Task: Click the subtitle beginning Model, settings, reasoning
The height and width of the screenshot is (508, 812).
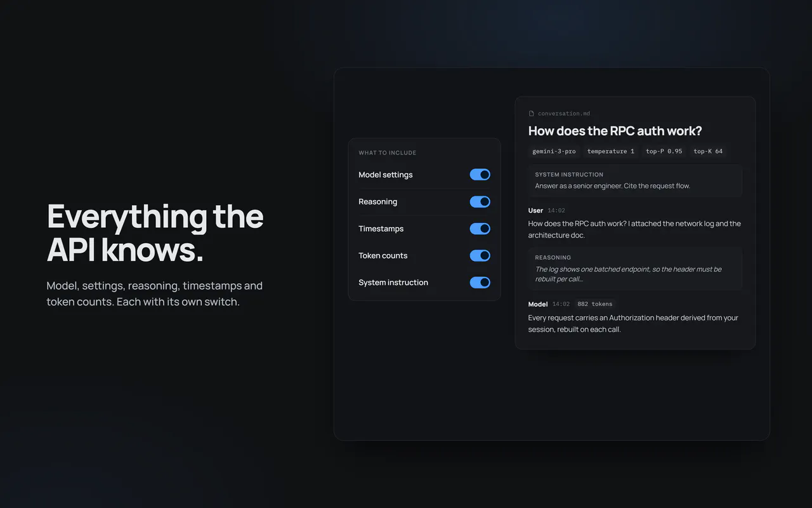Action: 155,293
